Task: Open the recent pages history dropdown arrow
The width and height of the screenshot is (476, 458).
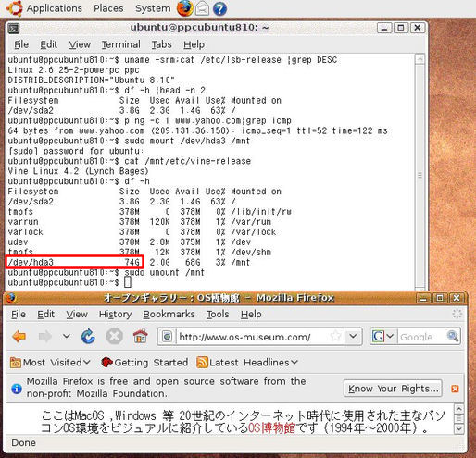Action: (x=67, y=336)
